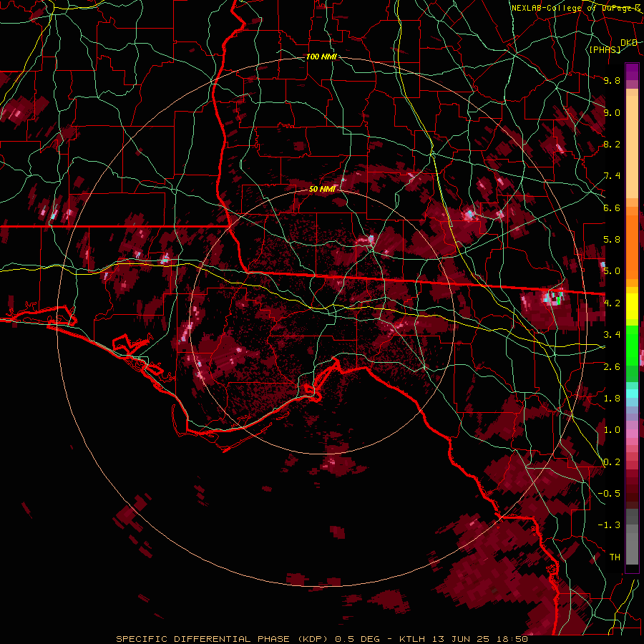Click the 6.6 legend value
Screen dimensions: 644x644
(612, 208)
